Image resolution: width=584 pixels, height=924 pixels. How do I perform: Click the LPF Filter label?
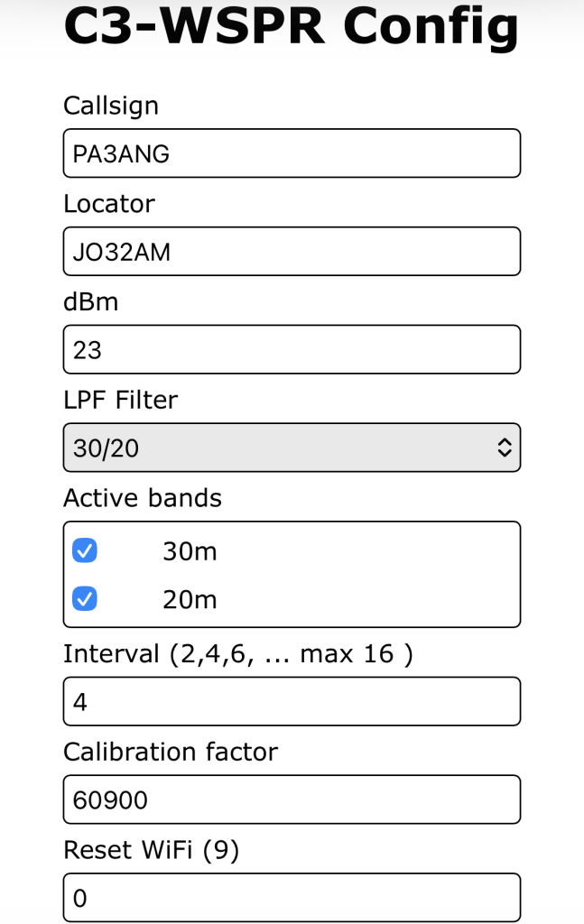click(x=121, y=399)
